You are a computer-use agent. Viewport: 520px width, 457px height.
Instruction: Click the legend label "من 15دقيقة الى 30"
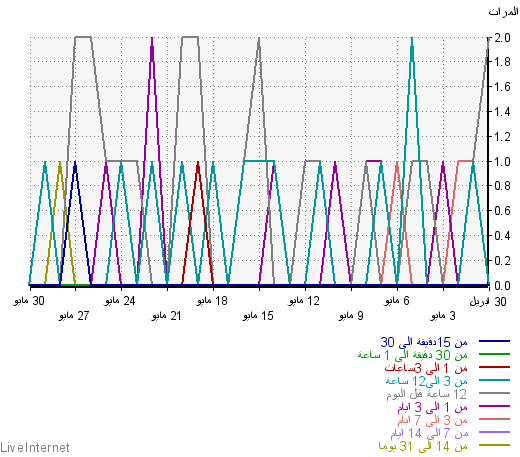(424, 342)
